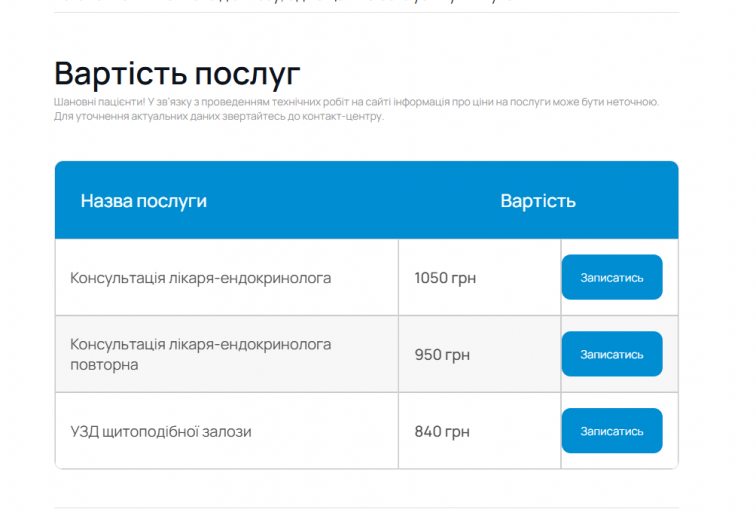Click Записатись for Консультація лікаря-ендокринолога 1050 грн

[x=612, y=277]
